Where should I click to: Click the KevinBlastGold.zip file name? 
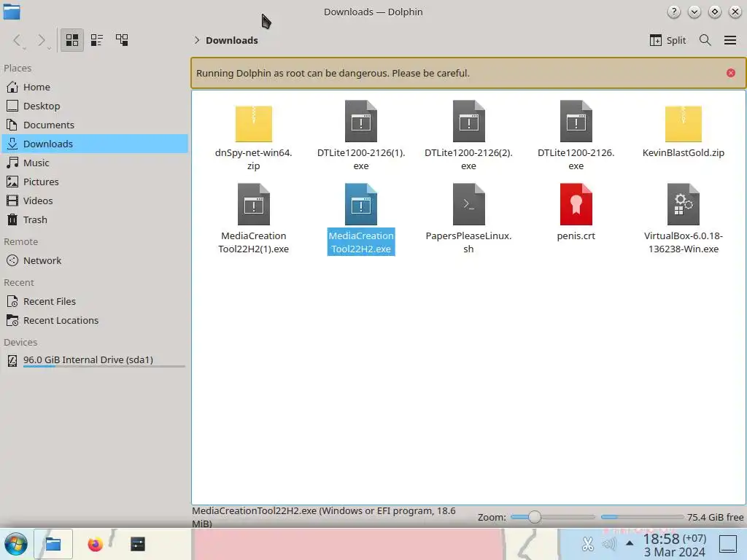coord(683,153)
